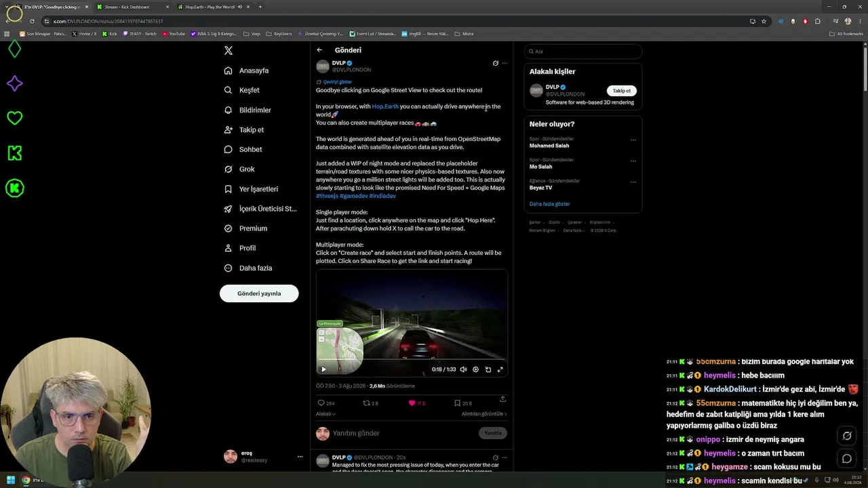This screenshot has width=868, height=488.
Task: Expand Alakalı sort dropdown
Action: pyautogui.click(x=325, y=413)
